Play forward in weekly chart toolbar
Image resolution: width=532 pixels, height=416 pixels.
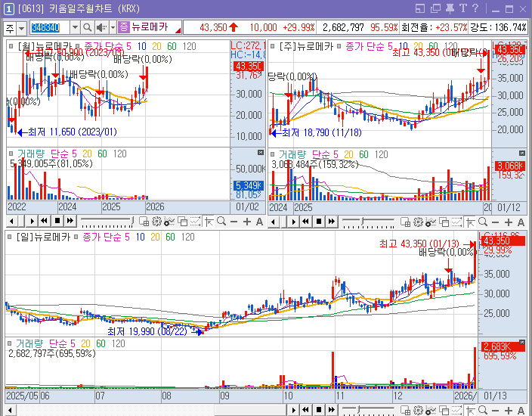pos(294,222)
